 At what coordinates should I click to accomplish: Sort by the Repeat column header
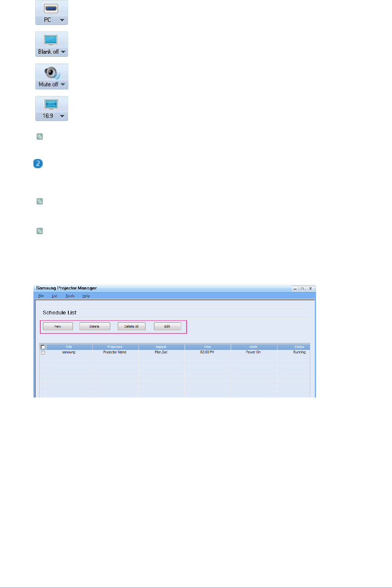tap(161, 347)
